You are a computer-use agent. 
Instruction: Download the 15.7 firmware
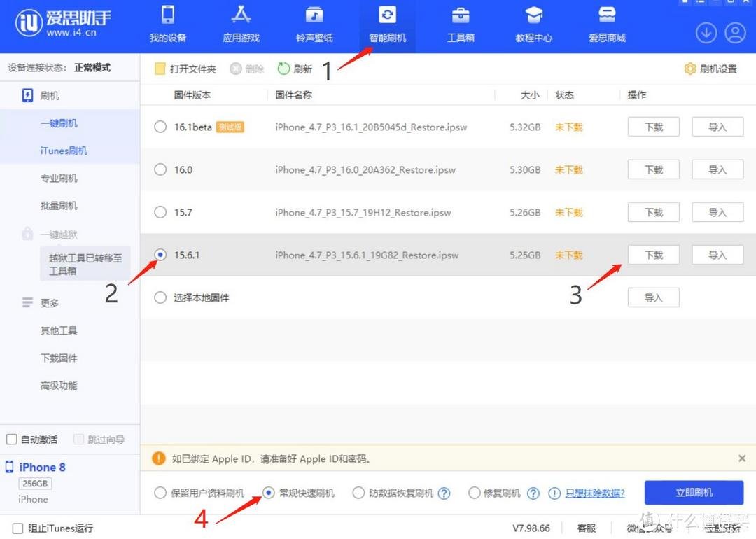654,212
